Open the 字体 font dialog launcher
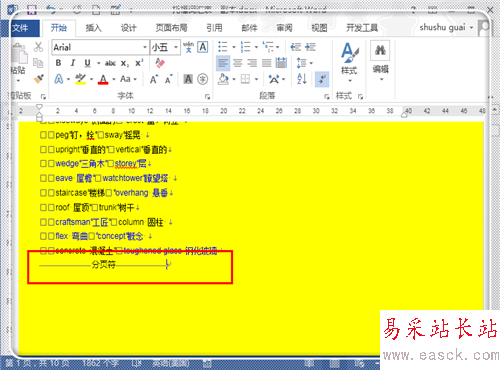This screenshot has width=500, height=370. tap(207, 97)
